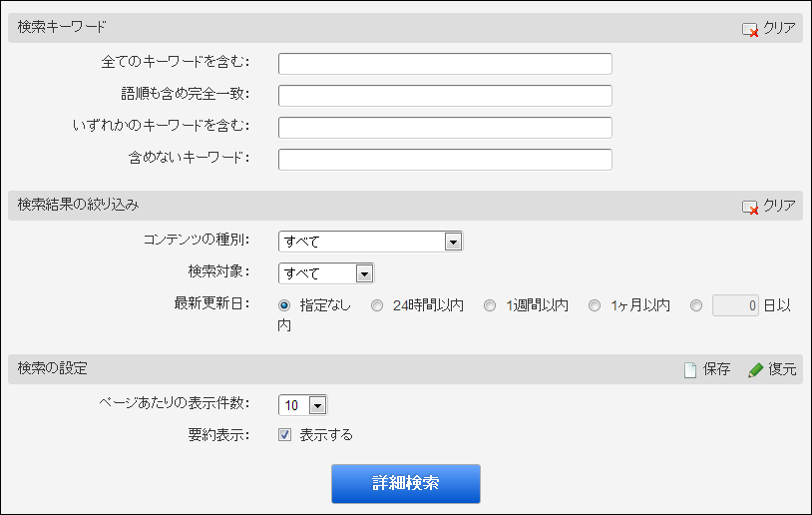The width and height of the screenshot is (812, 515).
Task: Click the クリア icon in 検索キーワード header
Action: (x=750, y=30)
